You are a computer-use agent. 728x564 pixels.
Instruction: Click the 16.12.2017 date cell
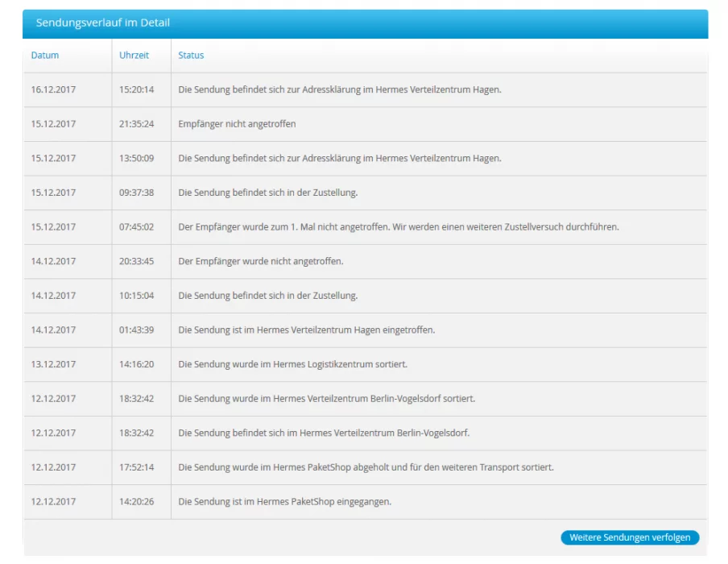[53, 89]
